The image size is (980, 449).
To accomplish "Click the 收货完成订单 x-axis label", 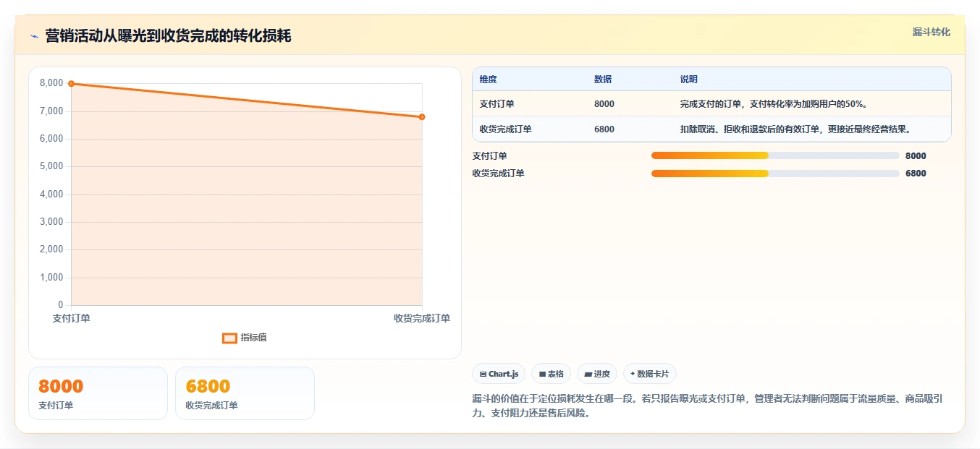I will point(422,318).
